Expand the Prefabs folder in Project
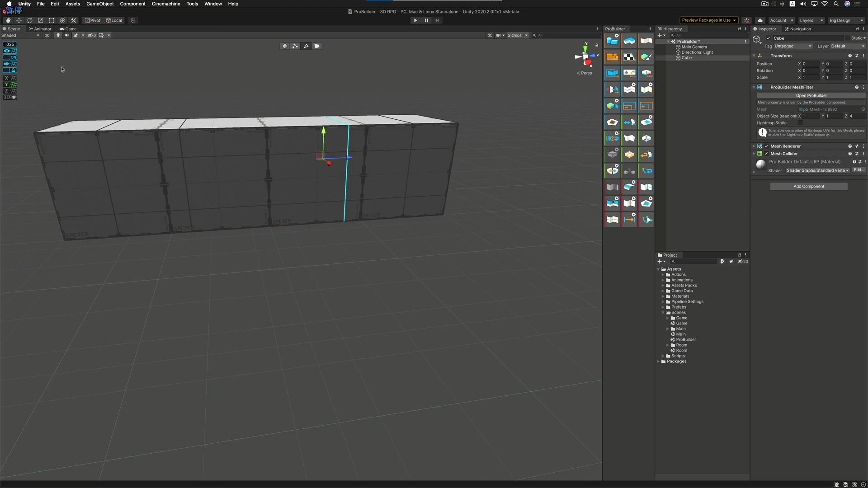The width and height of the screenshot is (868, 488). click(664, 307)
